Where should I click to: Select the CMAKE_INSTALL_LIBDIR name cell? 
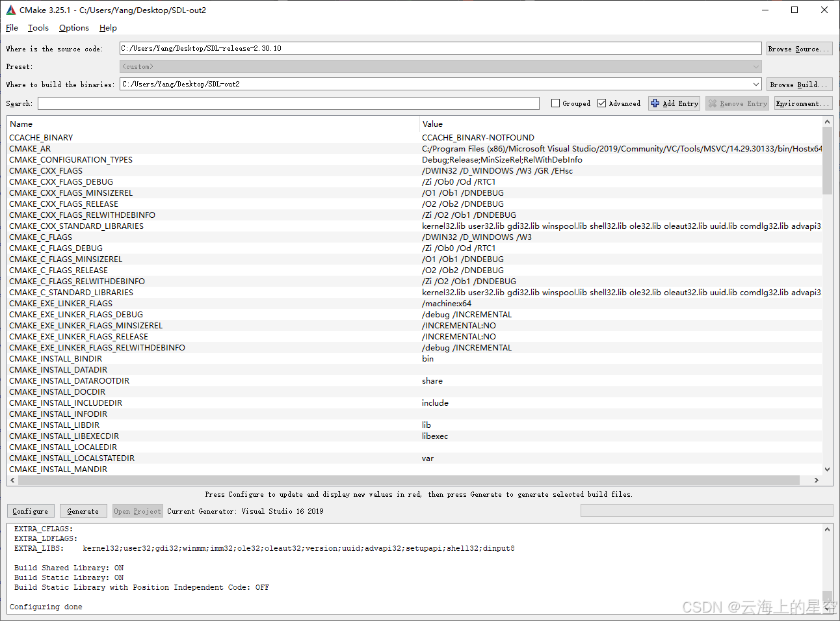(x=54, y=425)
